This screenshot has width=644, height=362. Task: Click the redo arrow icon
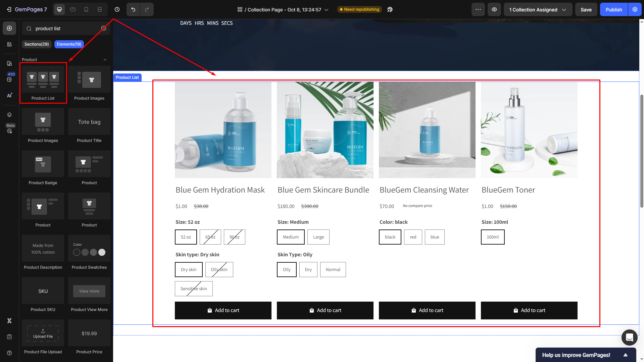click(147, 9)
